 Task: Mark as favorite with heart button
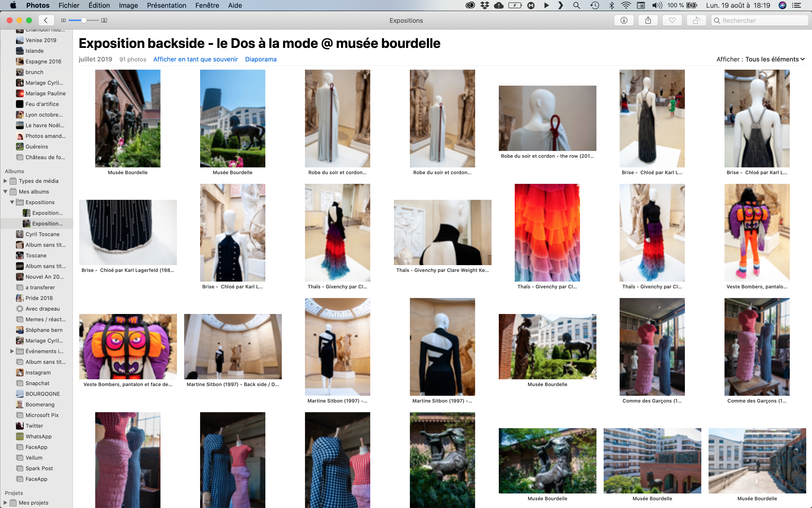pyautogui.click(x=672, y=21)
